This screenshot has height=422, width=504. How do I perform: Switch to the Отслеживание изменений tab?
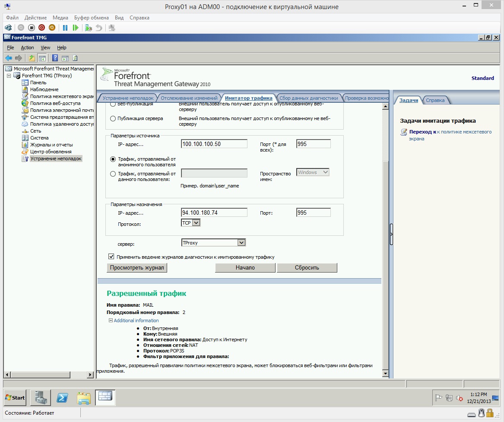(189, 98)
